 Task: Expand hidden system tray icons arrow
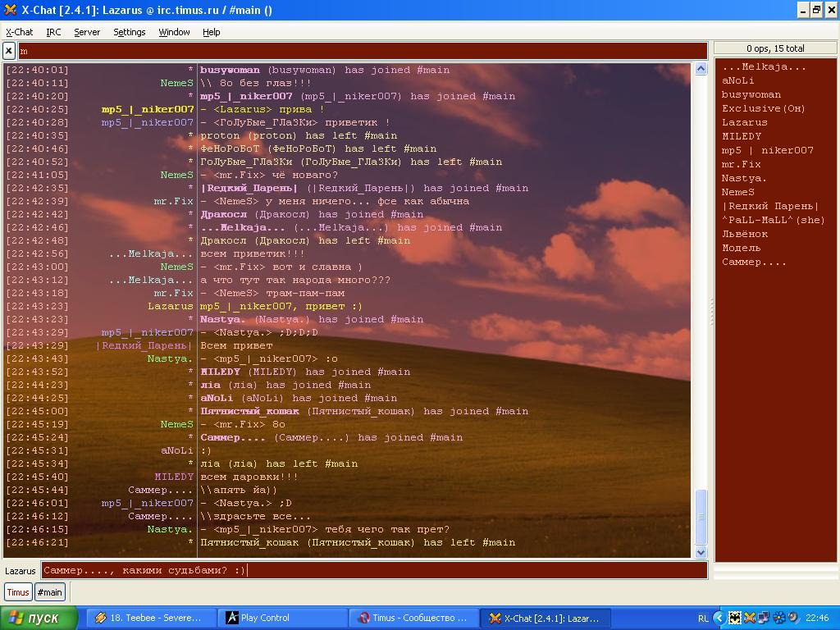pyautogui.click(x=719, y=618)
